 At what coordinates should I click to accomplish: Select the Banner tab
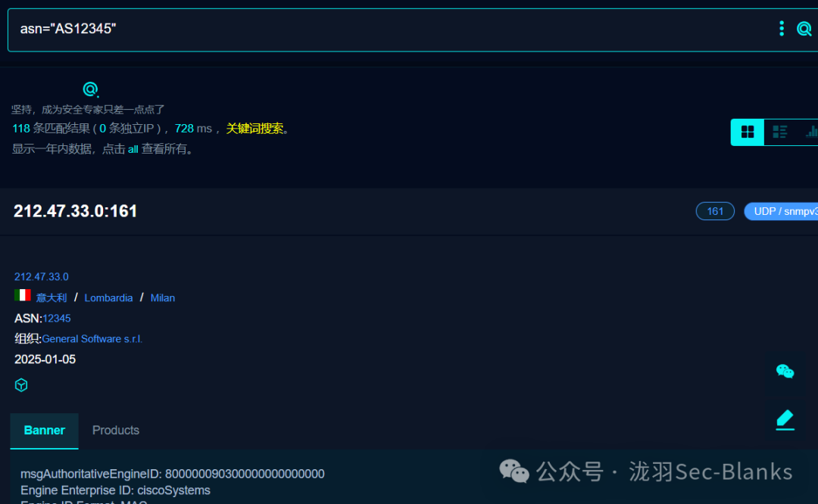click(45, 431)
